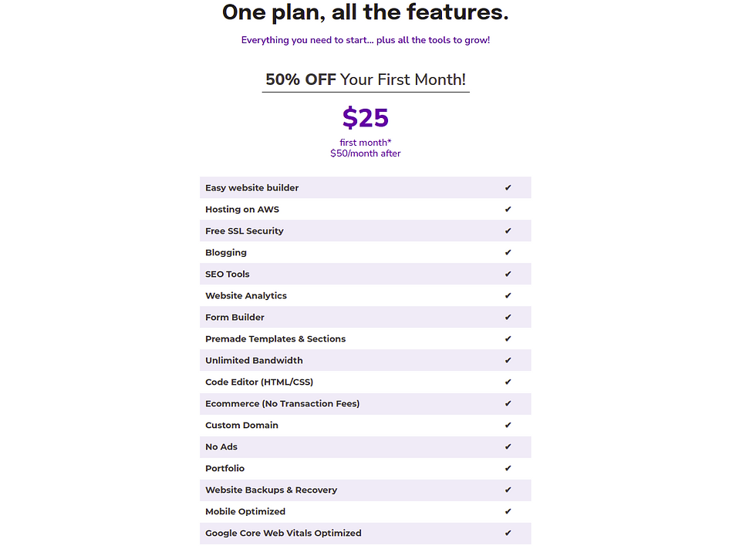Screen dimensions: 756x549
Task: Click the $50/month after pricing note
Action: point(366,153)
